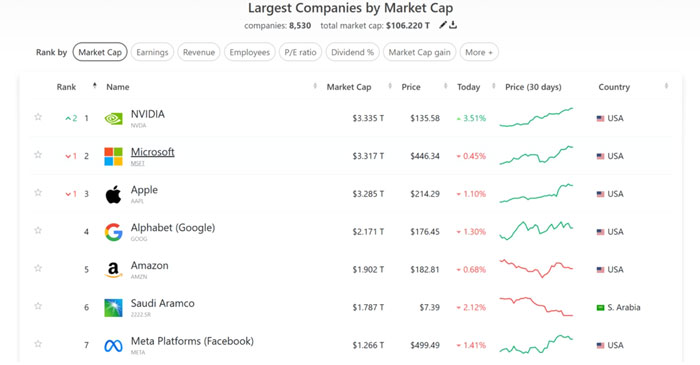Rank companies by Dividend %

click(x=352, y=52)
